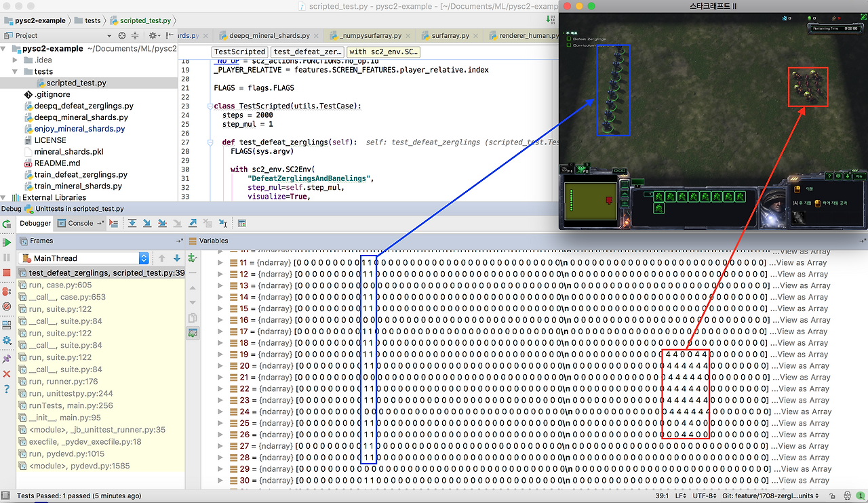Viewport: 868px width, 503px height.
Task: Toggle the Show Watches icon in Variables
Action: 193,333
